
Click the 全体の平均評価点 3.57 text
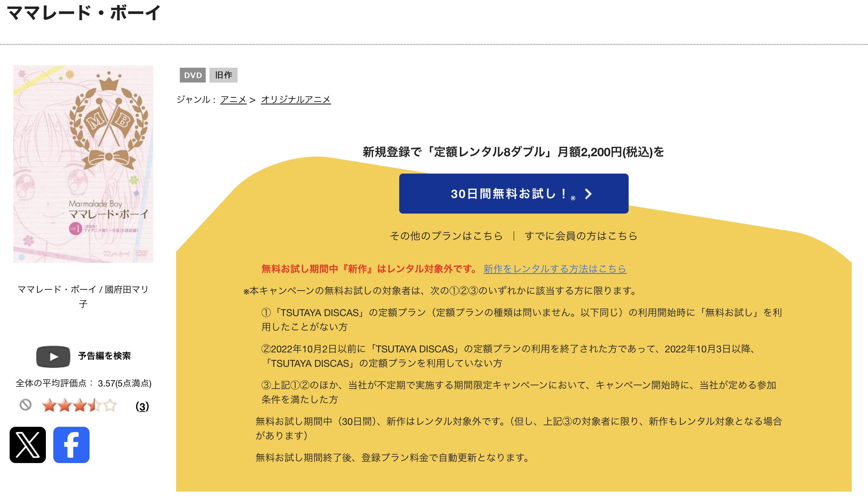point(84,383)
